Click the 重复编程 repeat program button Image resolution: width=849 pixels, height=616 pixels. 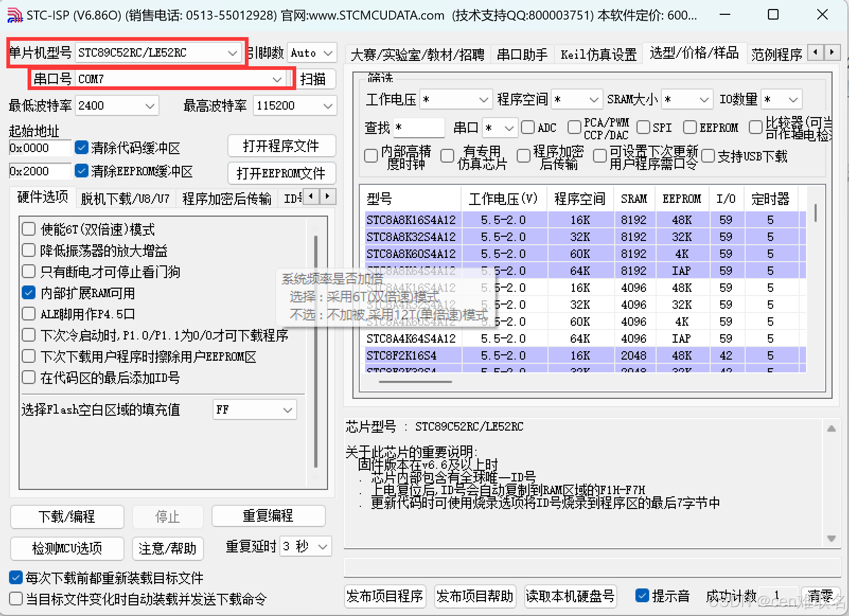(268, 516)
